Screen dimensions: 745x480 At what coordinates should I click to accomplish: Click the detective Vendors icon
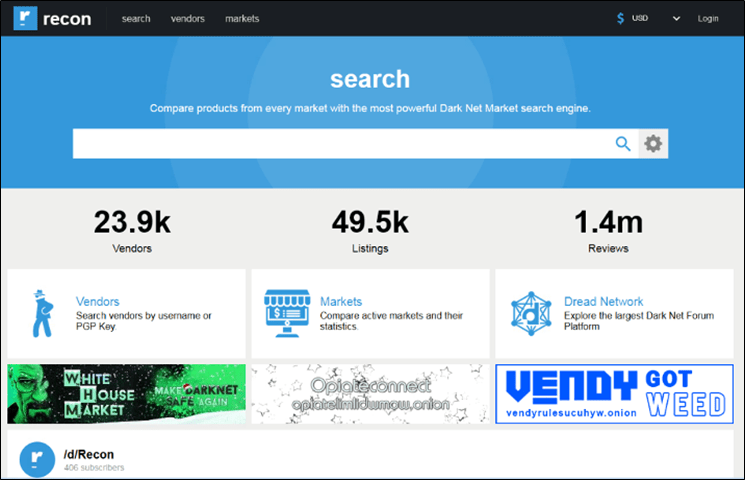42,314
